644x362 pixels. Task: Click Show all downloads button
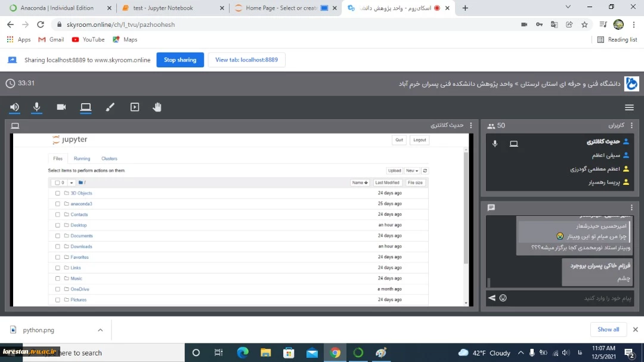[x=608, y=330]
